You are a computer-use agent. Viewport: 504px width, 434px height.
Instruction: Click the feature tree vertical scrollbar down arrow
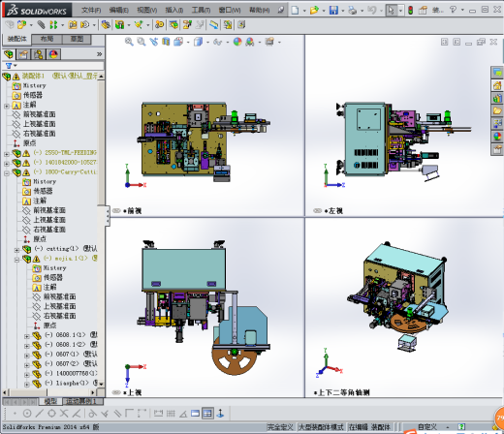click(x=101, y=384)
